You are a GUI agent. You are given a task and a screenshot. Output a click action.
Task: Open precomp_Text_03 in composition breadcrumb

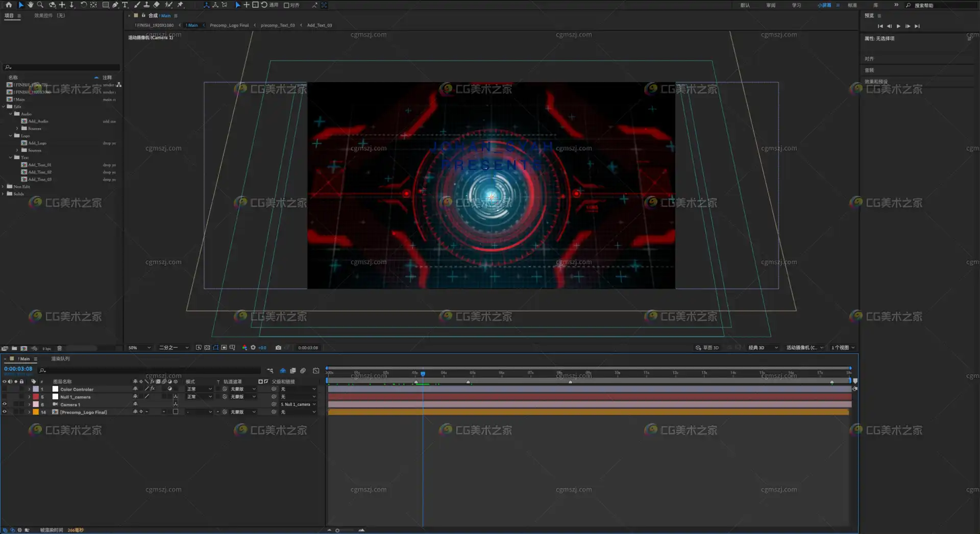278,25
